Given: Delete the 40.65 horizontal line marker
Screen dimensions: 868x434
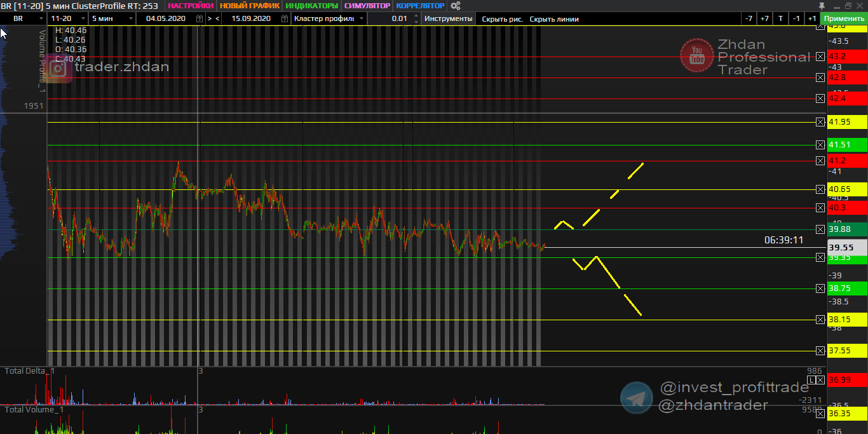Looking at the screenshot, I should pyautogui.click(x=820, y=189).
